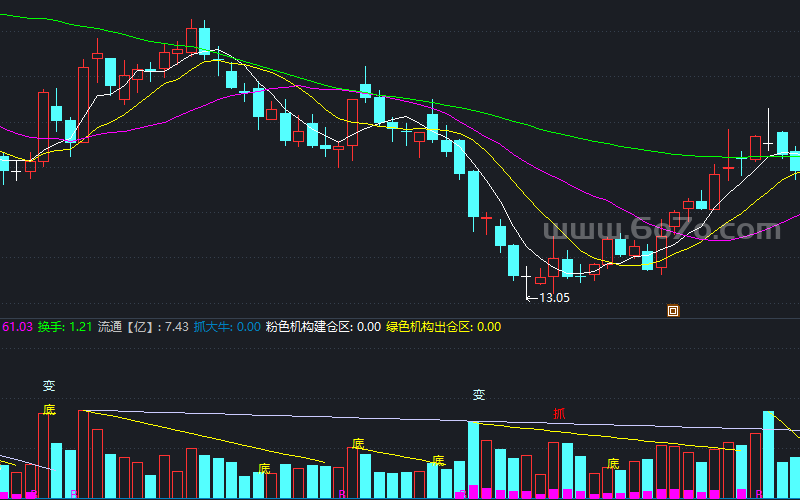This screenshot has height=500, width=800.
Task: Click the highest cyan candlestick at the chart peak
Action: (x=204, y=40)
